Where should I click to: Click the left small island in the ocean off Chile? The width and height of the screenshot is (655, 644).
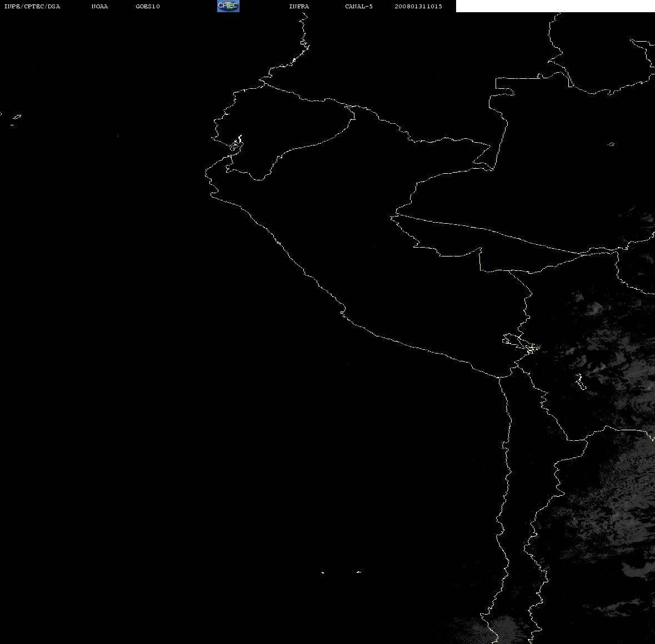click(x=323, y=572)
